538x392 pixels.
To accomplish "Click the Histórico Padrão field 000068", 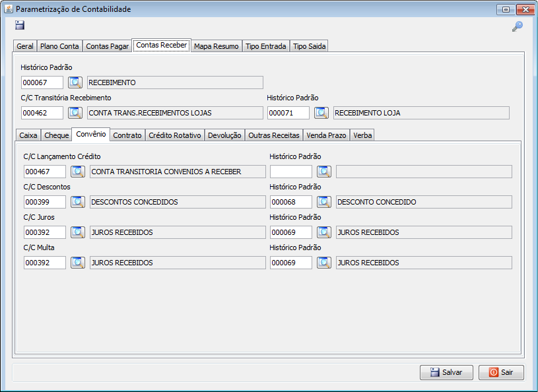I will (291, 202).
